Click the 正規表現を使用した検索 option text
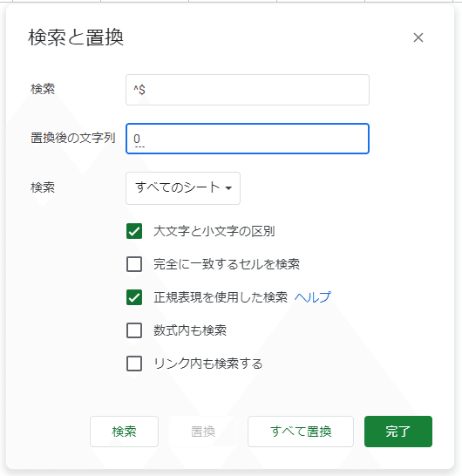462x476 pixels. [221, 297]
